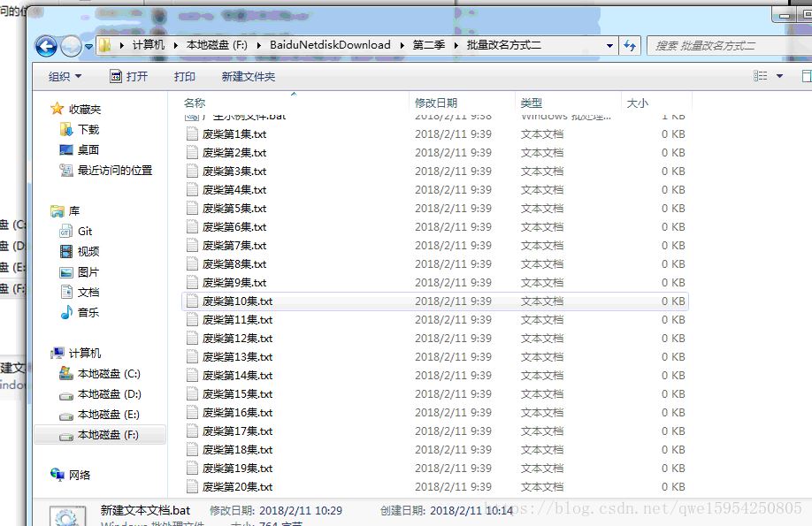Click into the 搜索 批量改名方式二 search box

[x=729, y=46]
